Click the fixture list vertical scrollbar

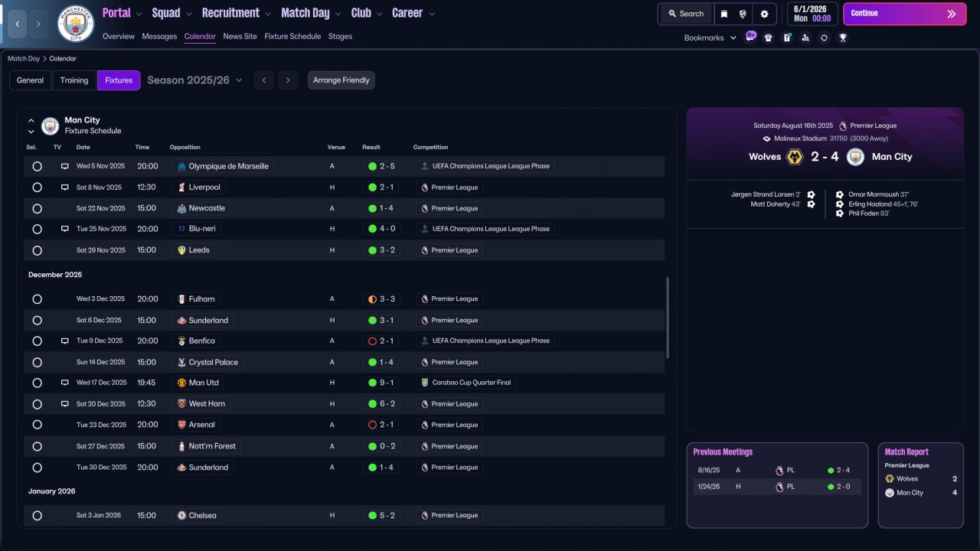668,318
